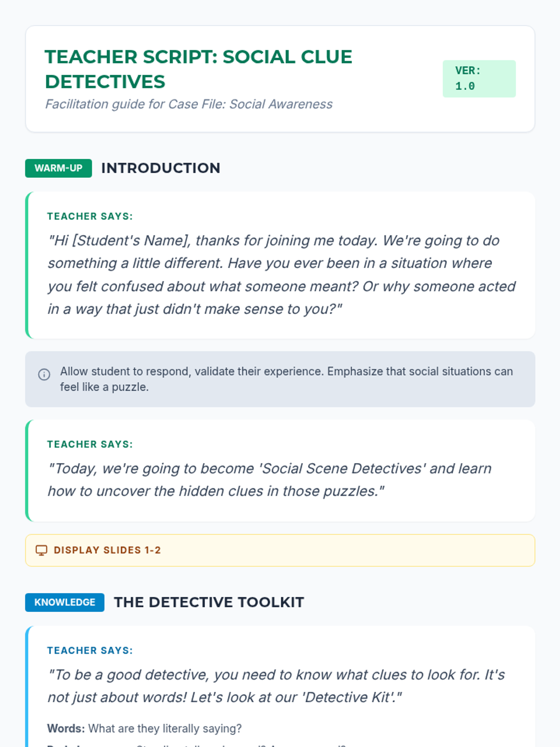The width and height of the screenshot is (560, 747).
Task: Select the blue KNOWLEDGE badge
Action: [65, 602]
